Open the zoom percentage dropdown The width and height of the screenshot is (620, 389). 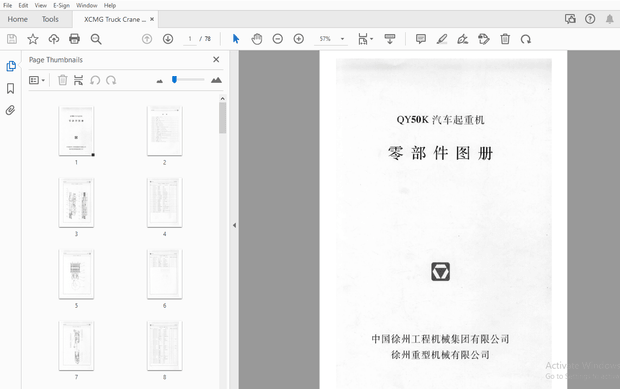[x=342, y=39]
